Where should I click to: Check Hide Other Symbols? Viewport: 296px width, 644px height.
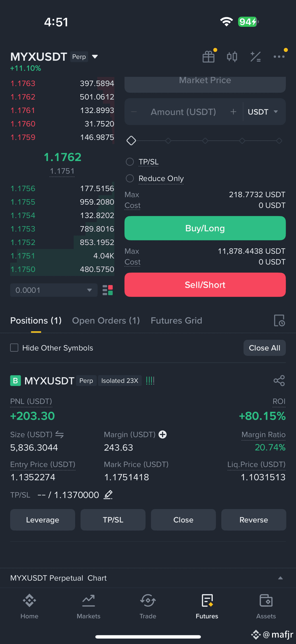(14, 348)
